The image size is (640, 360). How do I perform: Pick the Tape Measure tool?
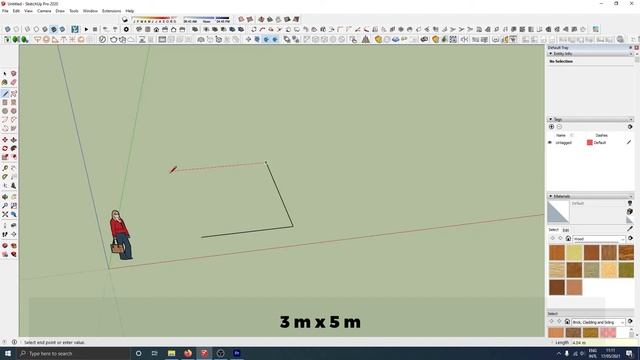pos(5,168)
